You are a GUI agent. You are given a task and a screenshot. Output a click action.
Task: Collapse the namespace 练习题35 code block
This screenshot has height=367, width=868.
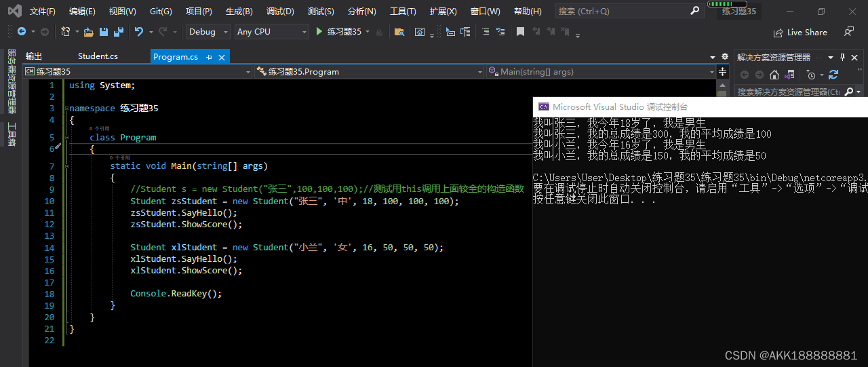[66, 109]
